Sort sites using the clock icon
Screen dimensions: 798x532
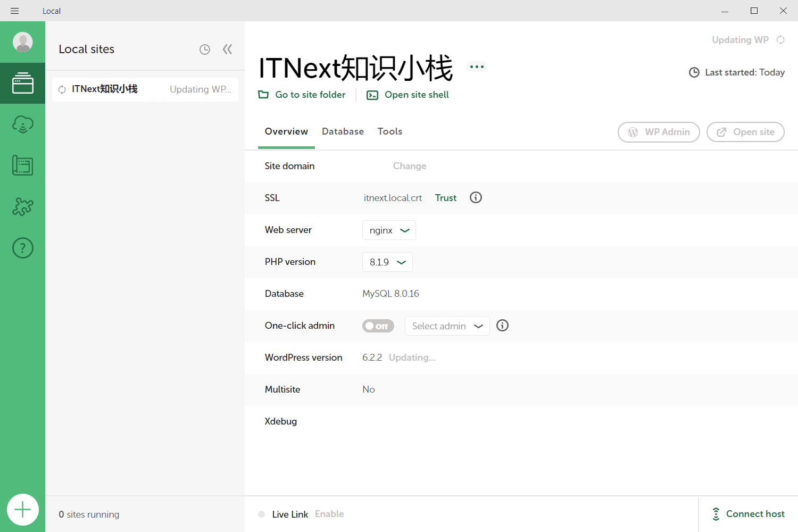click(205, 49)
